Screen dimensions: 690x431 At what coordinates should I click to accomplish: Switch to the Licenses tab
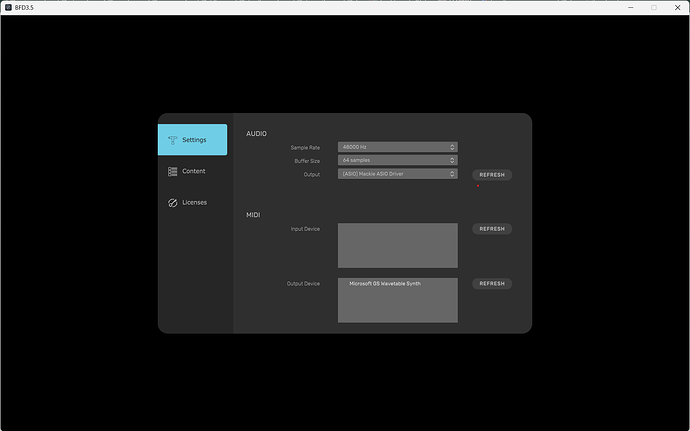194,202
